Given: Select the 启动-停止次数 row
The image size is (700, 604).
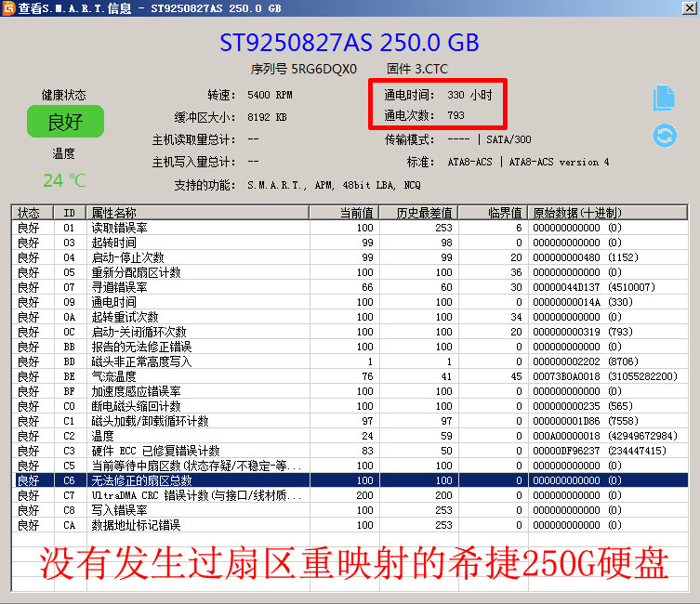Looking at the screenshot, I should [350, 257].
